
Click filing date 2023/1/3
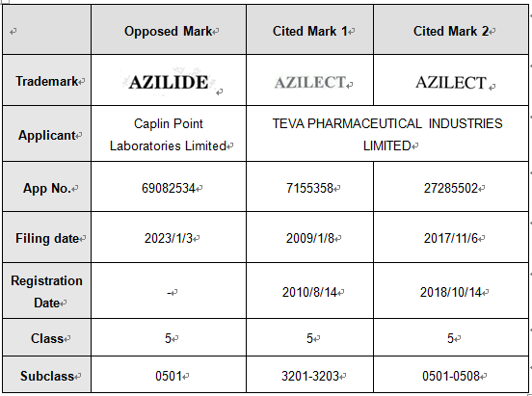click(x=169, y=238)
